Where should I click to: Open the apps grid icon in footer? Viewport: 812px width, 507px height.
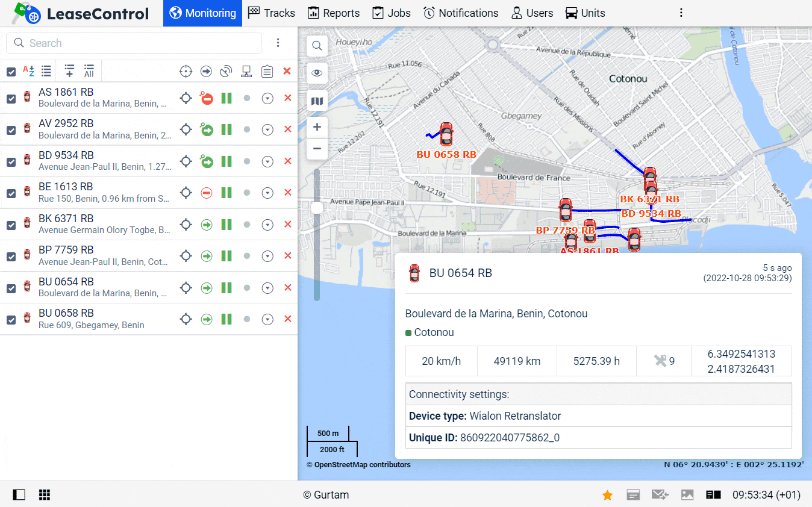pyautogui.click(x=44, y=495)
